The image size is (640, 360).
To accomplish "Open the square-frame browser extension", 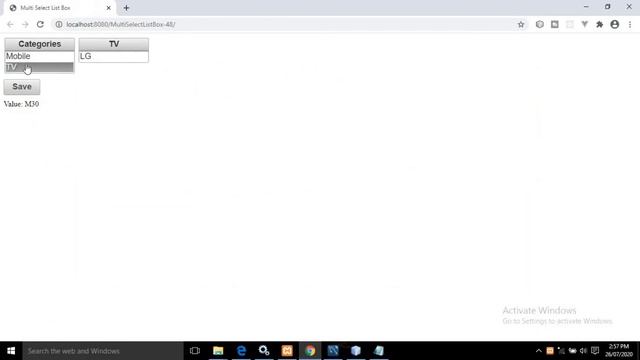I will coord(555,24).
